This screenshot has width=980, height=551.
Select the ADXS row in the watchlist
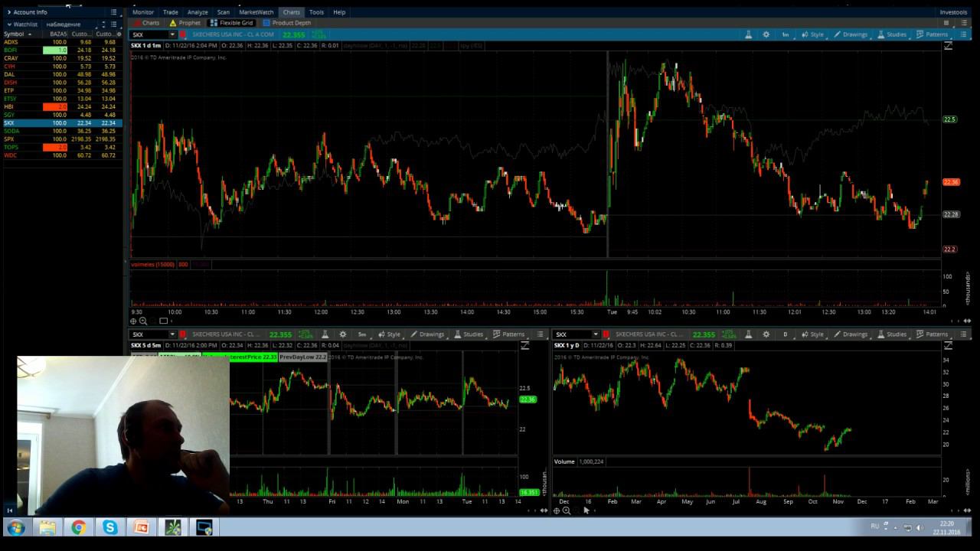pyautogui.click(x=61, y=42)
